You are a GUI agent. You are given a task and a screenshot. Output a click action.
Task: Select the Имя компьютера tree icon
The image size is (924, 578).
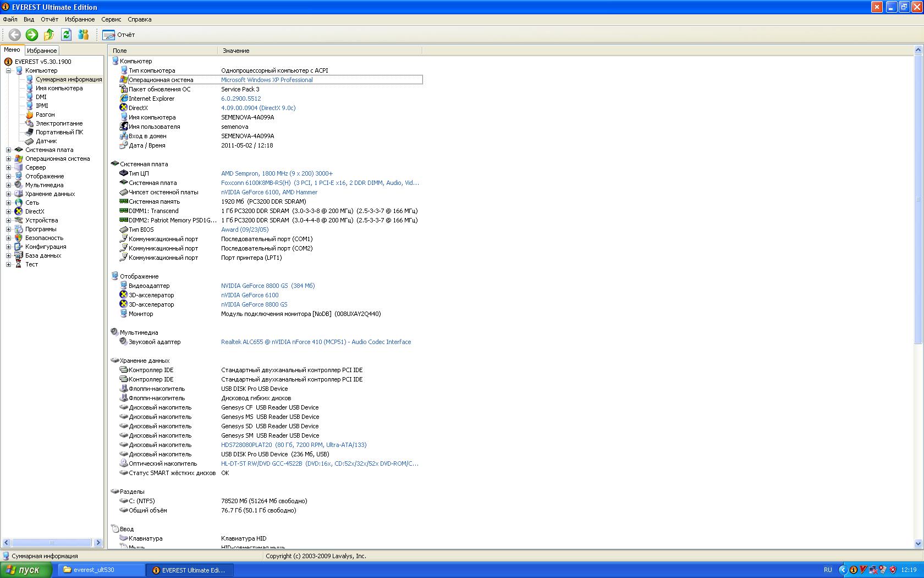point(30,88)
